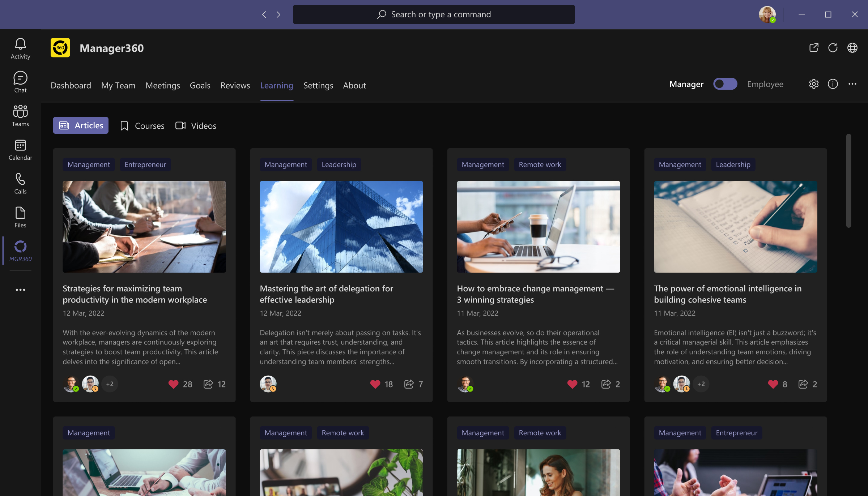The image size is (868, 496).
Task: Open the Reviews tab
Action: tap(235, 85)
